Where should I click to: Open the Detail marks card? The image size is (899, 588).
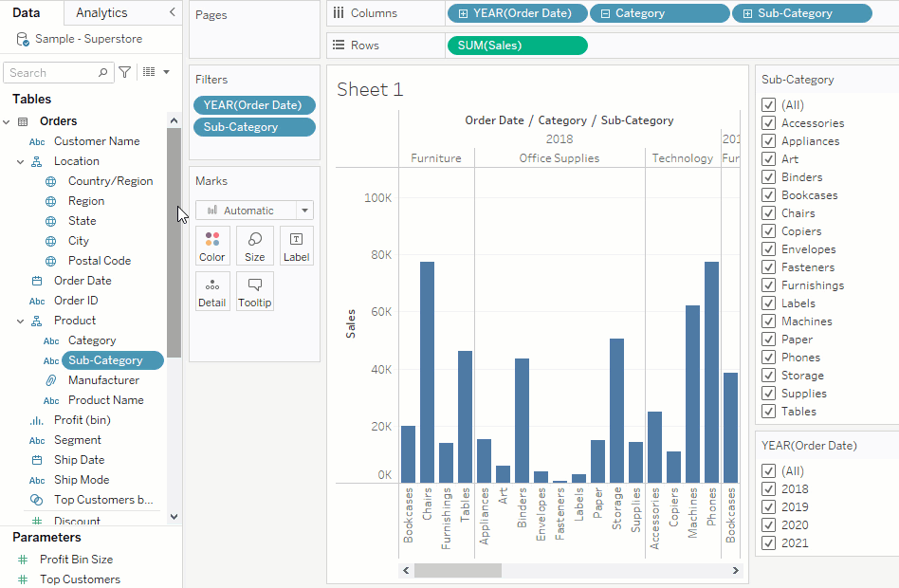(x=212, y=290)
